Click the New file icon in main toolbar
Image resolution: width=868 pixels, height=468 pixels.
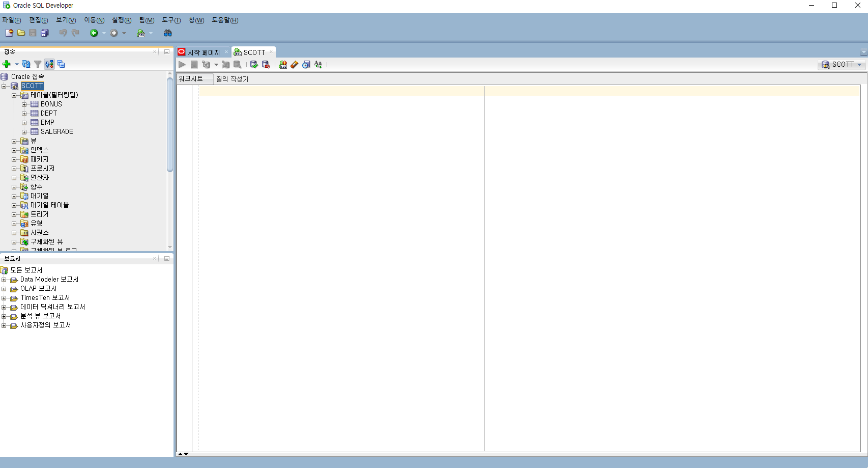[x=9, y=33]
